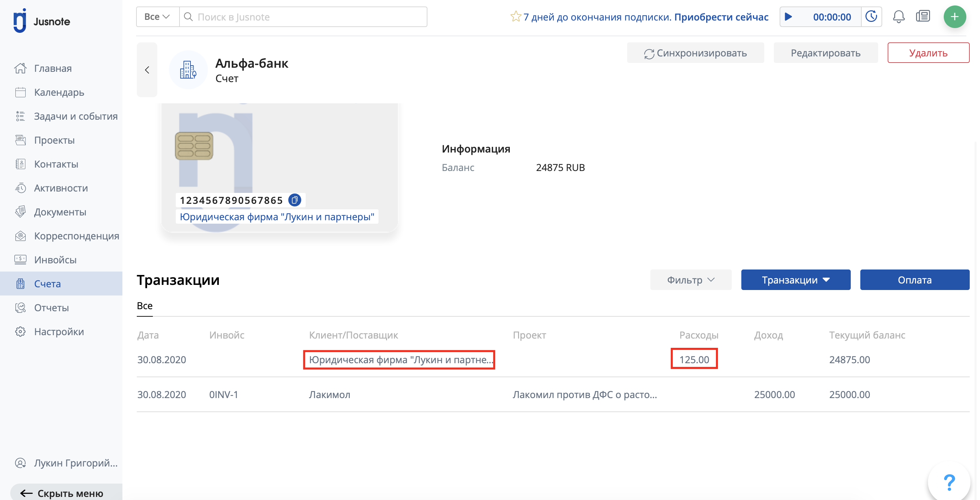Click Скрыть меню to collapse sidebar

[x=67, y=493]
